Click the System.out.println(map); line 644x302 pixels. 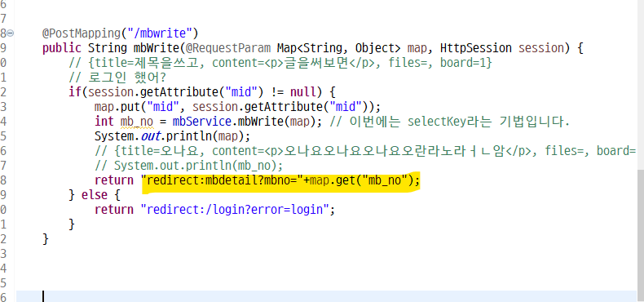click(172, 135)
